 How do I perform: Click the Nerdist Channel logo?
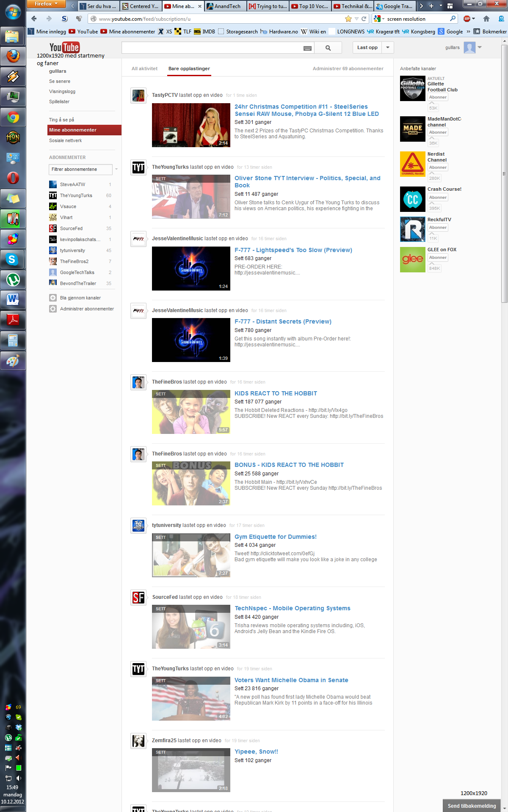tap(413, 164)
